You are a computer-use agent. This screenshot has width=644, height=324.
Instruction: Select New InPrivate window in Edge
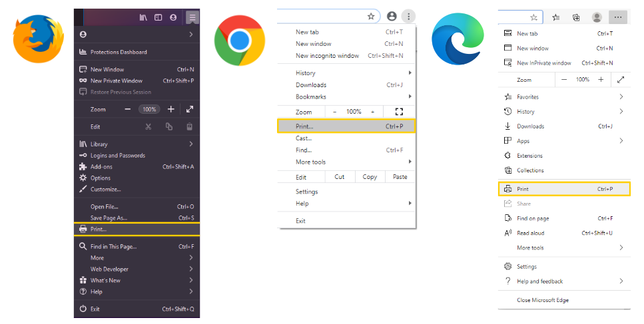click(x=564, y=63)
